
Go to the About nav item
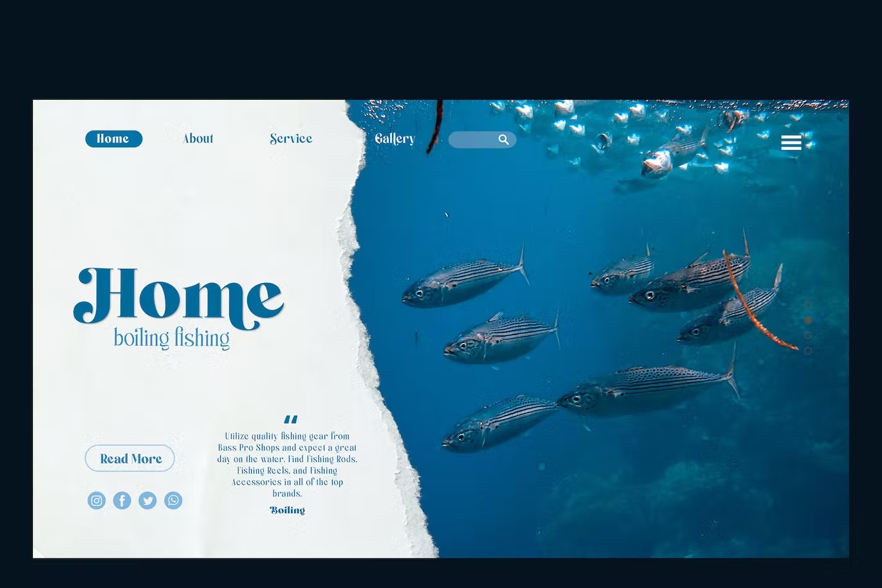pos(198,139)
